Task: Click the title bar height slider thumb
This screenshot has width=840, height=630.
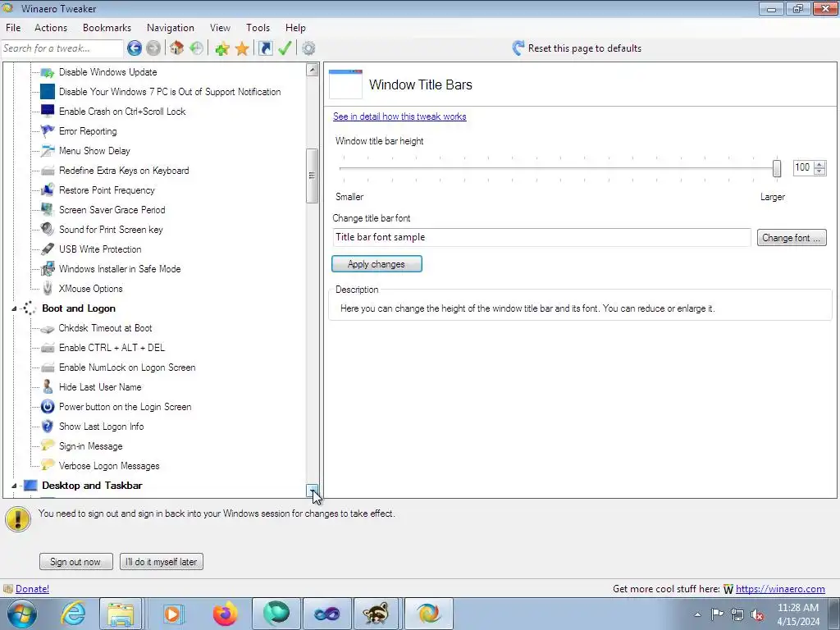Action: pos(776,168)
